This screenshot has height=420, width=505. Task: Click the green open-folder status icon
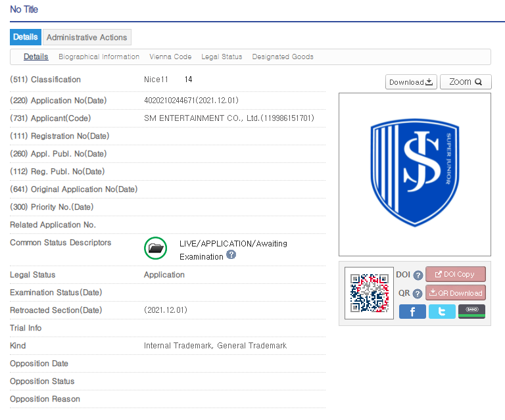156,248
